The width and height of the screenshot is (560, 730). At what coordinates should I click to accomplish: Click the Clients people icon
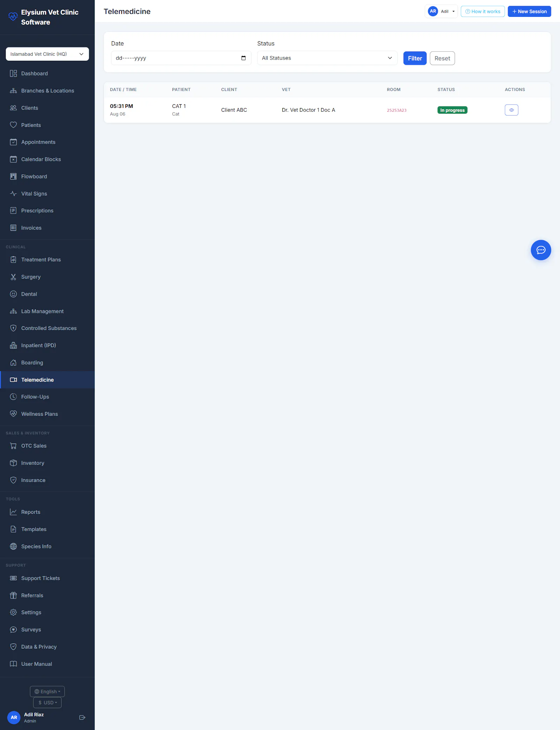point(13,108)
